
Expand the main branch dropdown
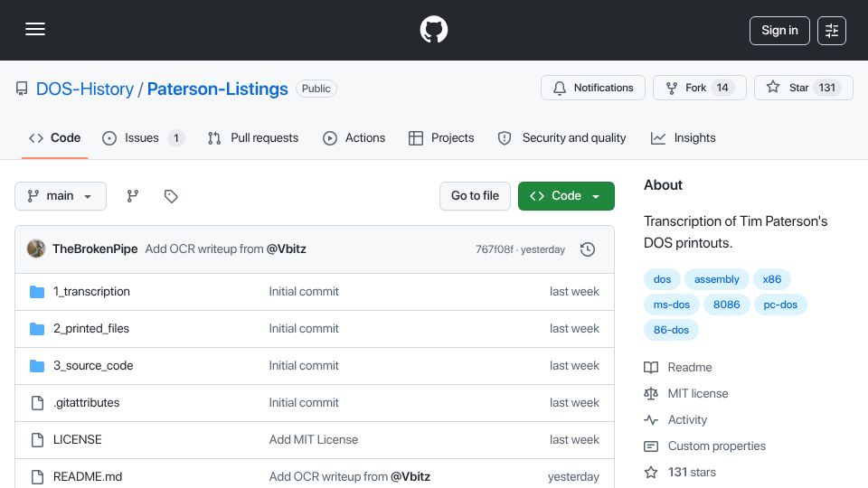pyautogui.click(x=61, y=196)
